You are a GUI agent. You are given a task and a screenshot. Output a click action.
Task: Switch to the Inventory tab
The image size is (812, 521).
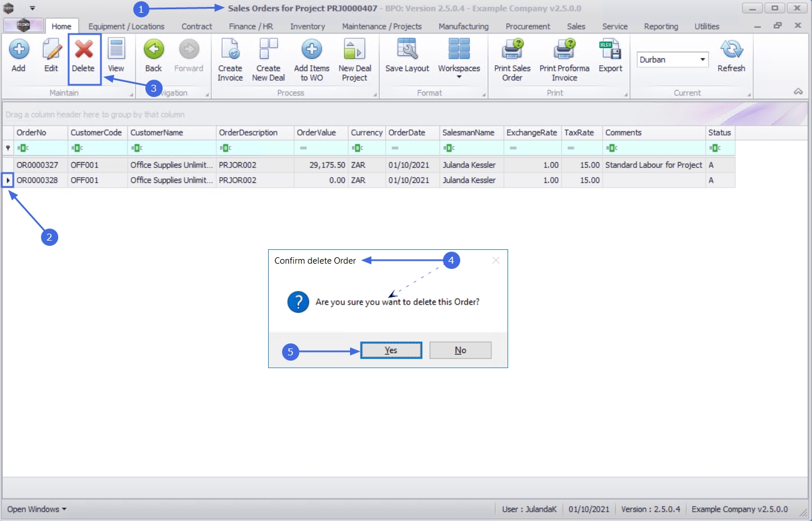(x=307, y=27)
